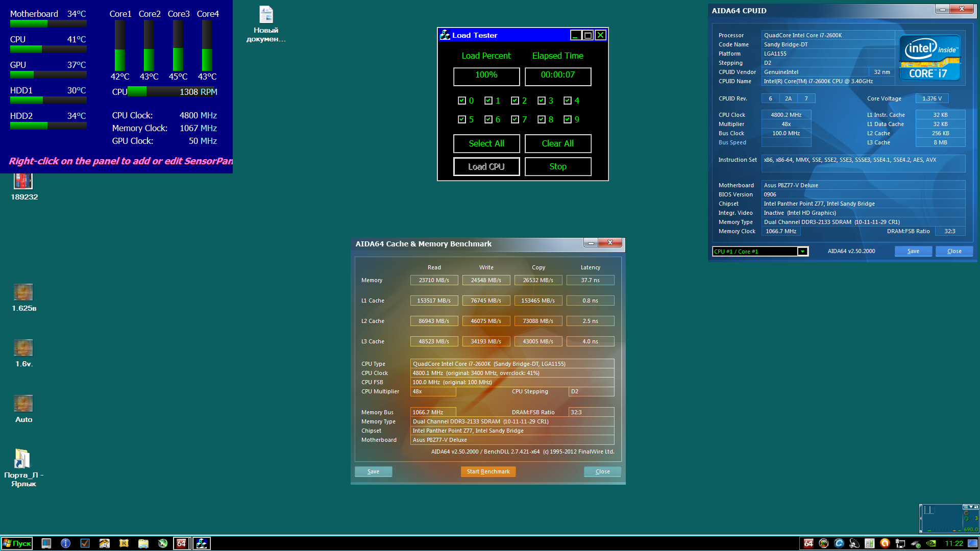Open the blue info icon in quick launch
The image size is (980, 551).
(x=65, y=543)
